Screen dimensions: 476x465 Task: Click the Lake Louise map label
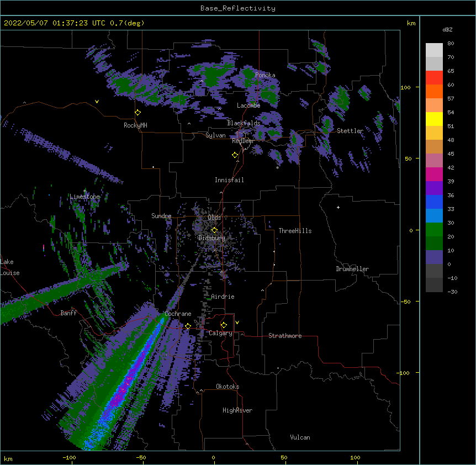tap(10, 267)
